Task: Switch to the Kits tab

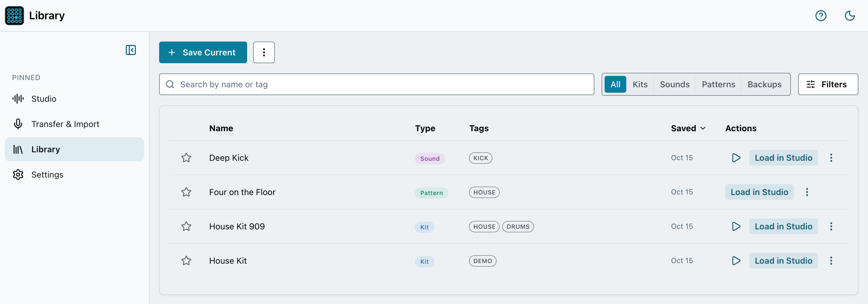Action: pyautogui.click(x=640, y=84)
